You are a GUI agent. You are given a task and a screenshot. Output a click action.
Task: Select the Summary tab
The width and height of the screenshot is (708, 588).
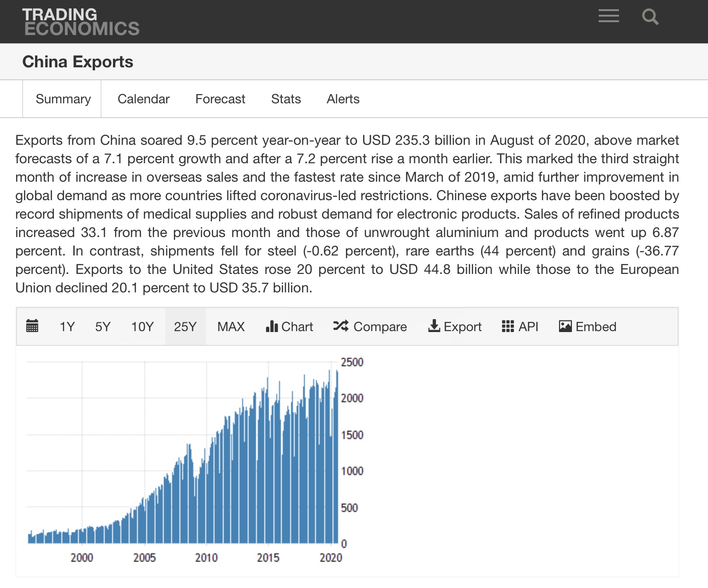click(63, 99)
